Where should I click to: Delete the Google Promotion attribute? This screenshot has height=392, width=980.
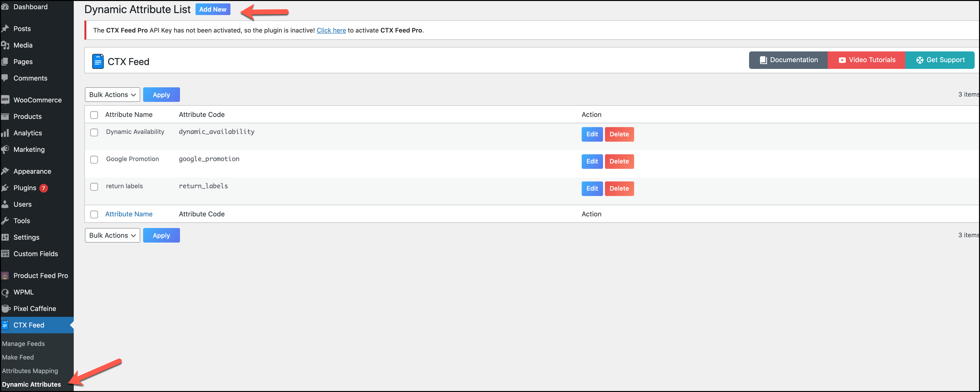coord(619,161)
